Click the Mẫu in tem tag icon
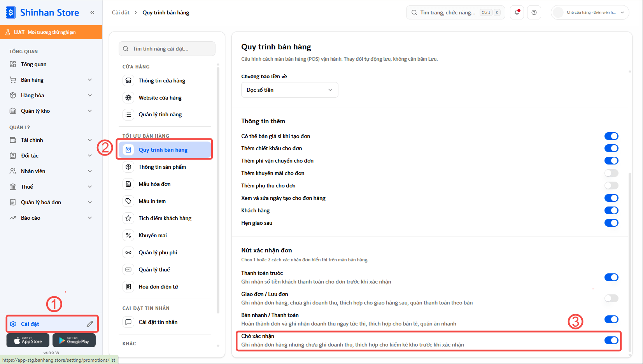 click(x=128, y=201)
